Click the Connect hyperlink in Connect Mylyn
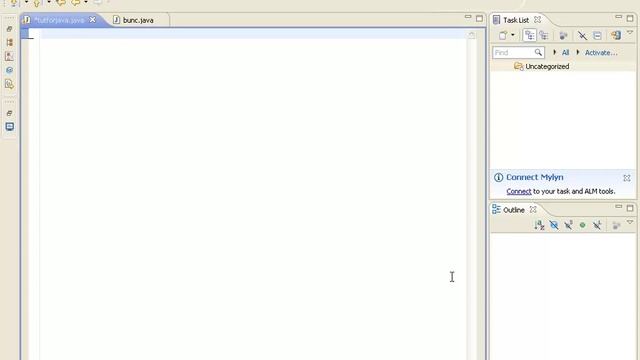 (519, 191)
